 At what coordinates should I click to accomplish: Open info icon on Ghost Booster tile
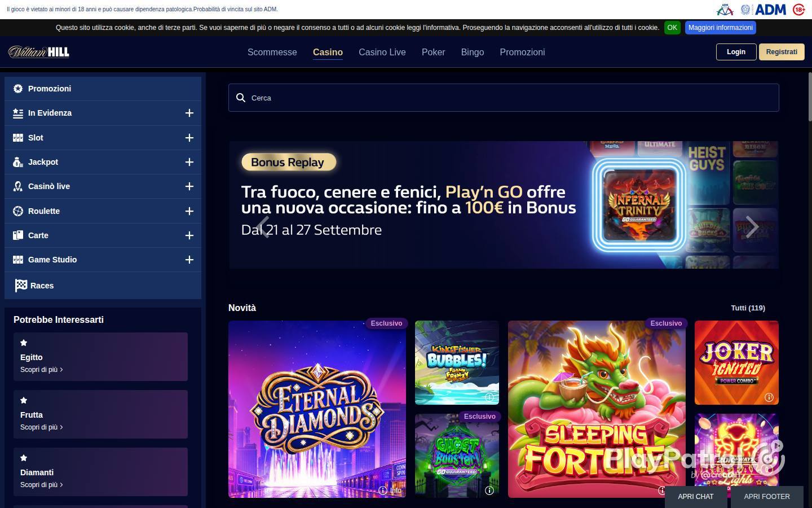coord(489,491)
